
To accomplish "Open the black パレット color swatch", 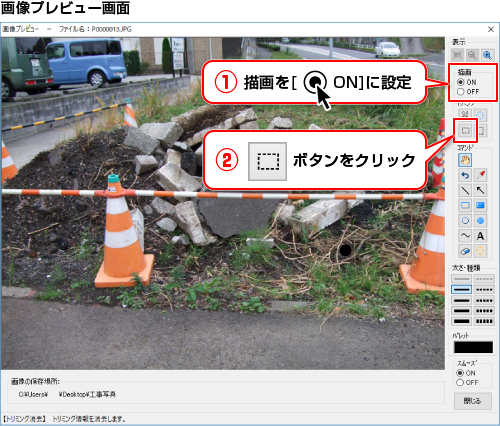I will tap(473, 347).
